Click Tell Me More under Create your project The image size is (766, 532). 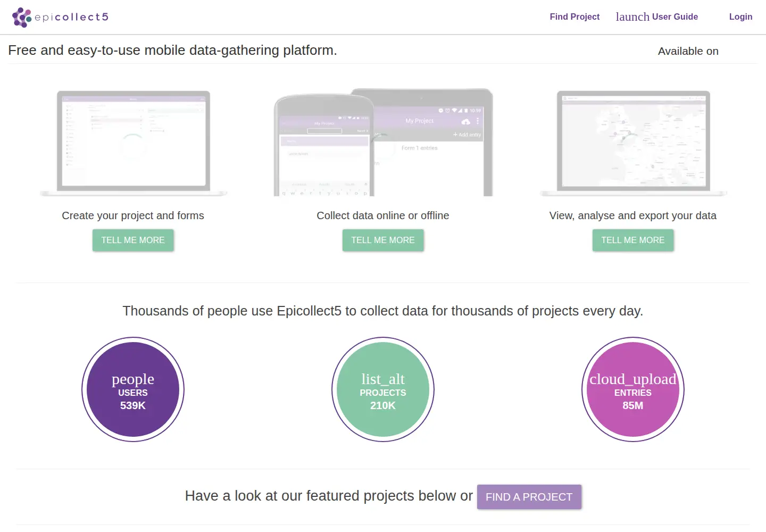[133, 240]
